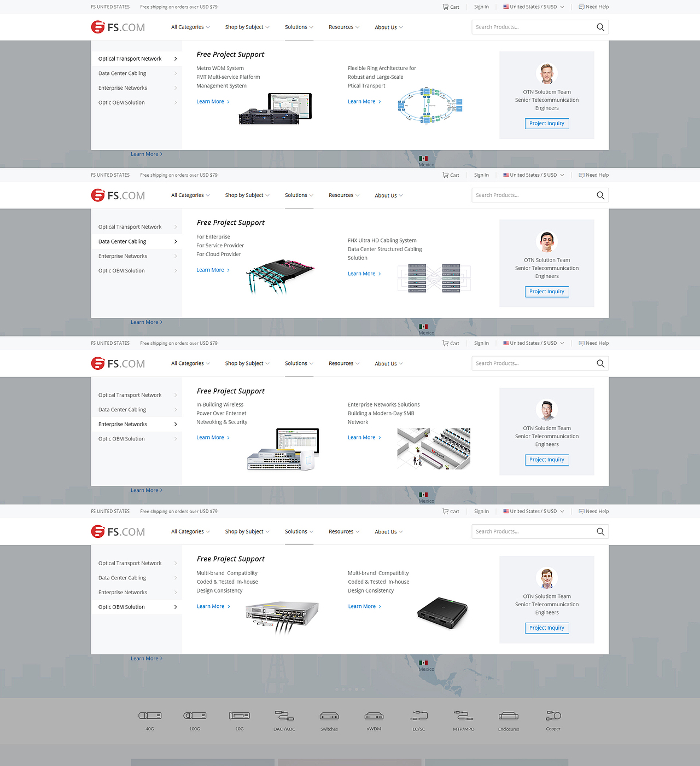
Task: Select the first banner carousel pagination dot
Action: point(336,689)
